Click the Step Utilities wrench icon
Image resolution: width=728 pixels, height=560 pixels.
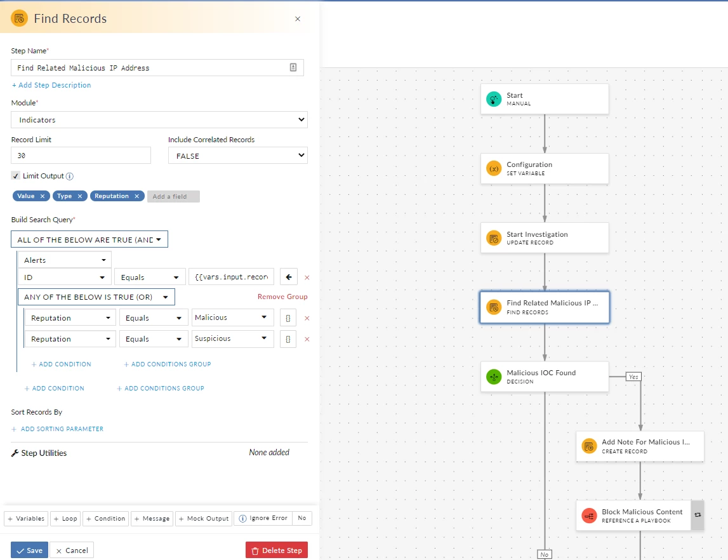coord(15,453)
